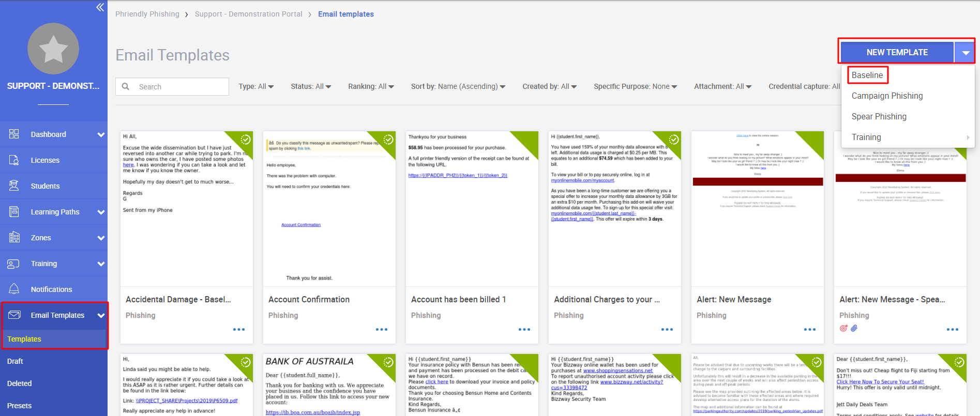The width and height of the screenshot is (980, 416).
Task: Open the Alert: New Message template thumbnail
Action: click(x=758, y=209)
